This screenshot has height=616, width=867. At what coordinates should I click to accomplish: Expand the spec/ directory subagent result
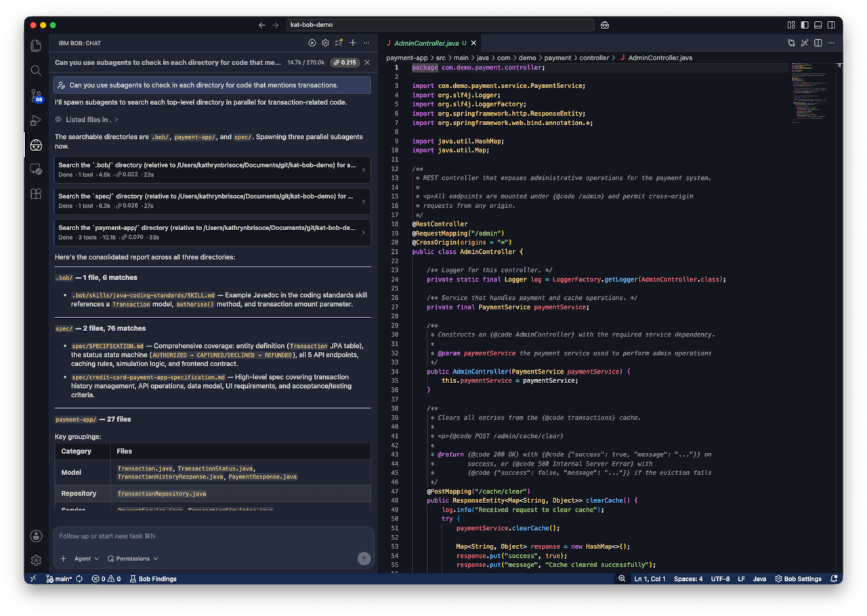pos(212,200)
